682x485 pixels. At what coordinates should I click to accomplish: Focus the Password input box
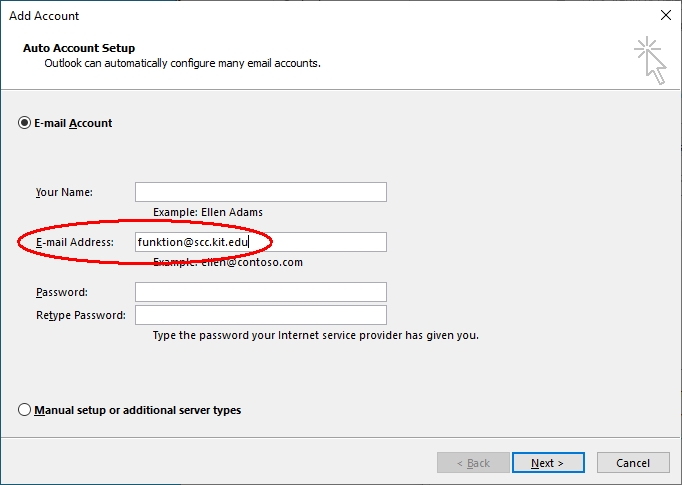click(261, 292)
